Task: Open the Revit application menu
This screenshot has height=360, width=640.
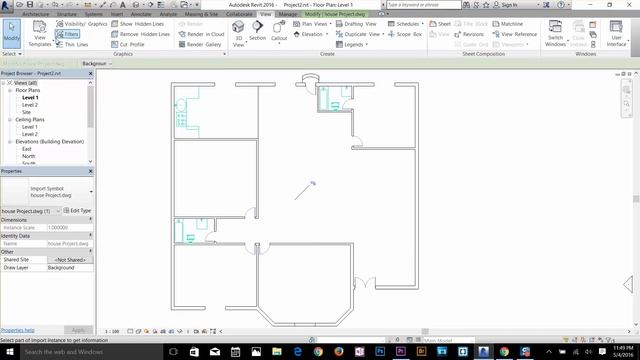Action: point(6,5)
